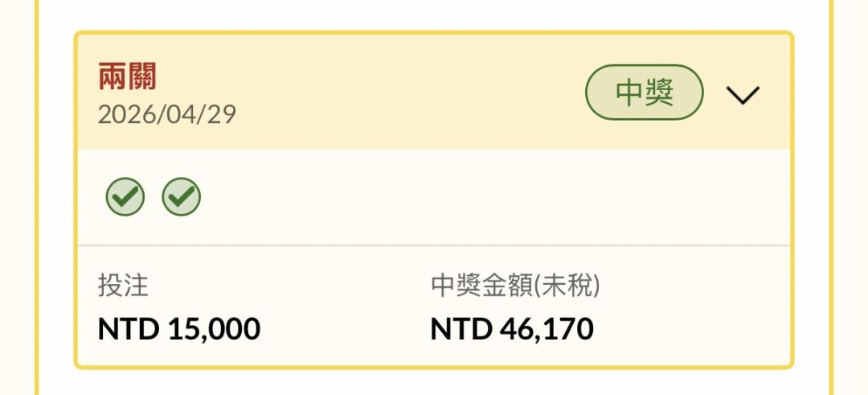Click the second green checkmark icon
Screen dimensions: 868x395
coord(182,197)
